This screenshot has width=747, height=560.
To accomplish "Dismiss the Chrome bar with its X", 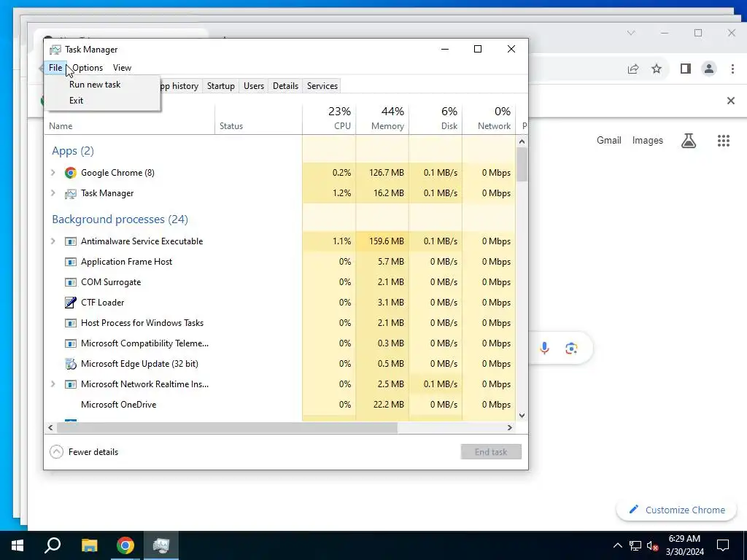I will point(731,101).
